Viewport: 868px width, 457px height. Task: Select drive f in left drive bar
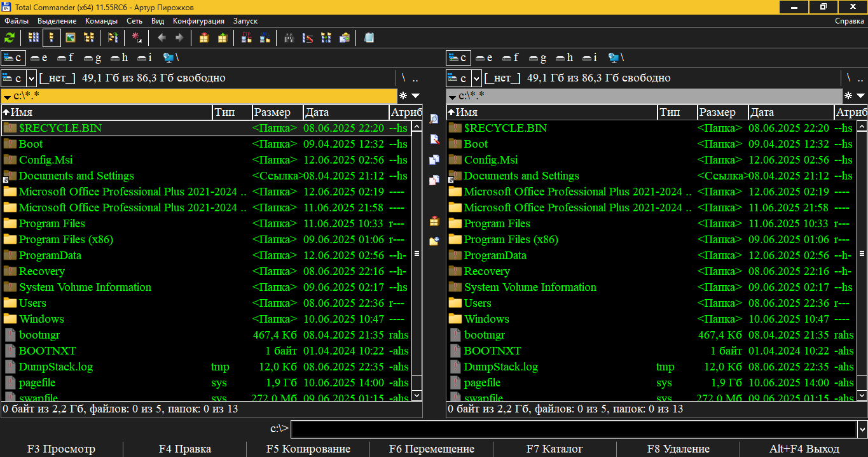pyautogui.click(x=65, y=58)
